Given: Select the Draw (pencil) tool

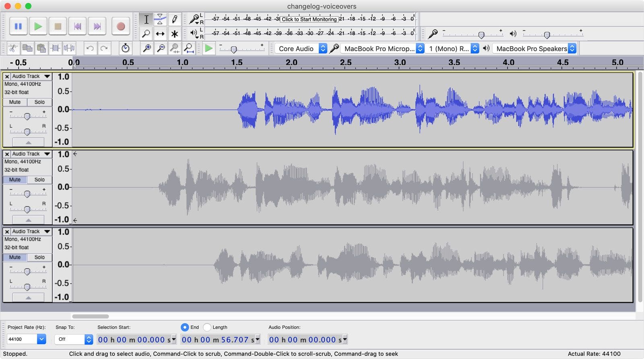Looking at the screenshot, I should point(174,19).
